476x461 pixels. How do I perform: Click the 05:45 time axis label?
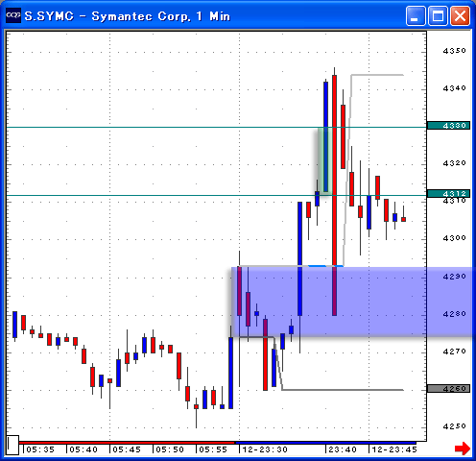(x=127, y=449)
